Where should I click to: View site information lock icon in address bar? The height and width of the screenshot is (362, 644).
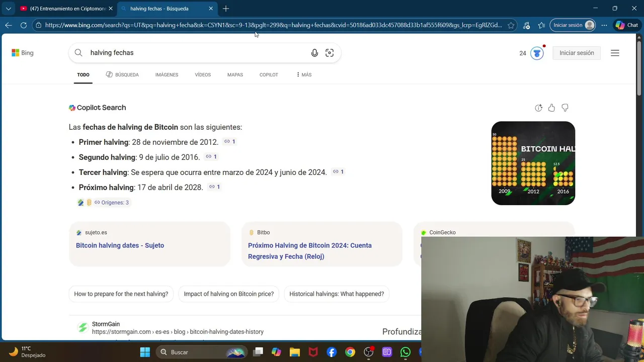38,25
